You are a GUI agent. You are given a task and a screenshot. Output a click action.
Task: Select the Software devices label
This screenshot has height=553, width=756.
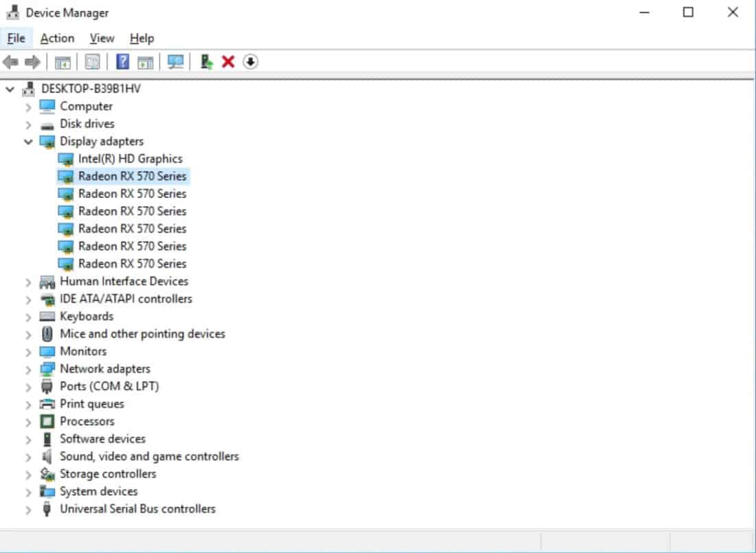pyautogui.click(x=102, y=439)
